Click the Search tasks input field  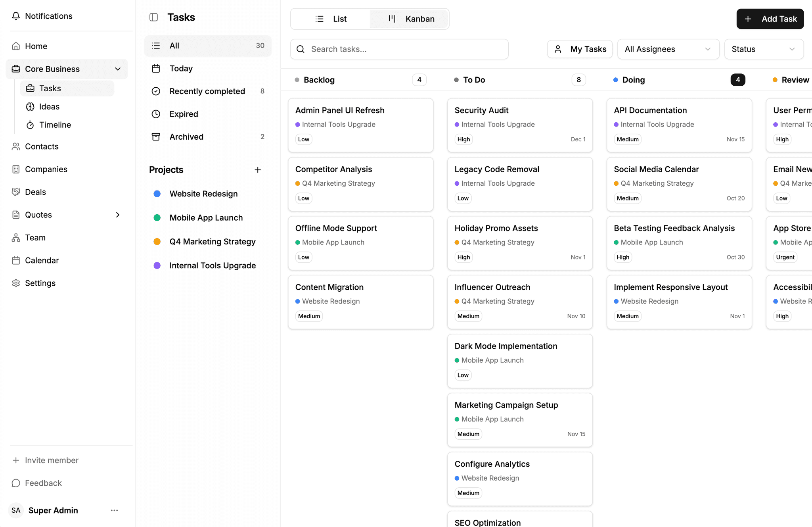404,49
